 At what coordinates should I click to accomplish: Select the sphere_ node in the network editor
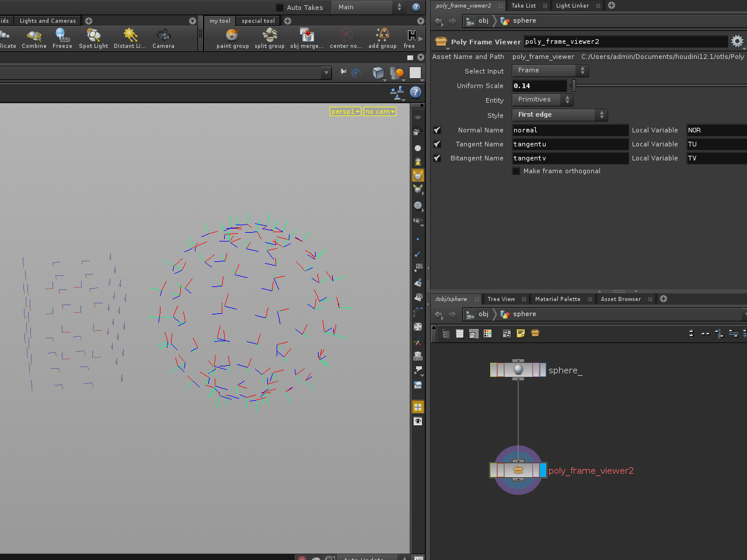518,370
